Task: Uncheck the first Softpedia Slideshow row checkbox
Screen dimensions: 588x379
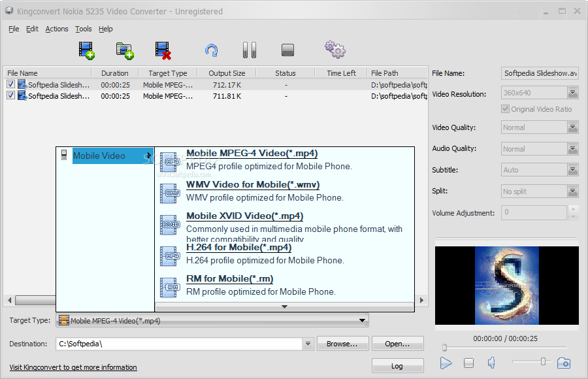Action: [10, 84]
